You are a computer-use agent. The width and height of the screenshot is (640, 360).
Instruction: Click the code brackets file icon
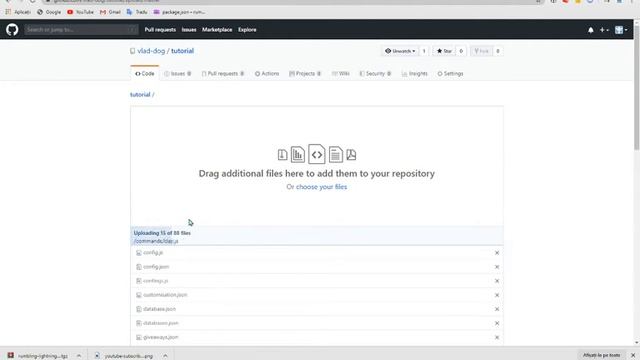tap(317, 154)
